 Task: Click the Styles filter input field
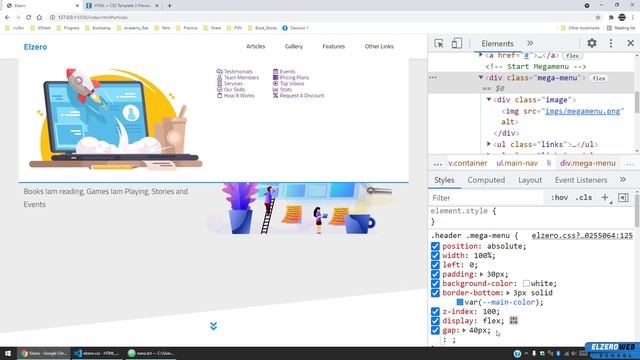(487, 198)
